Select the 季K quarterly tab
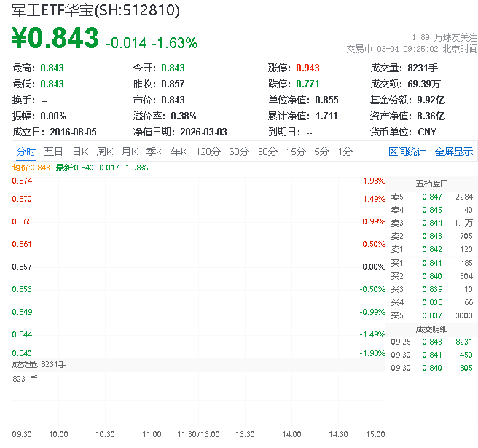Viewport: 478px width, 448px height. [154, 152]
